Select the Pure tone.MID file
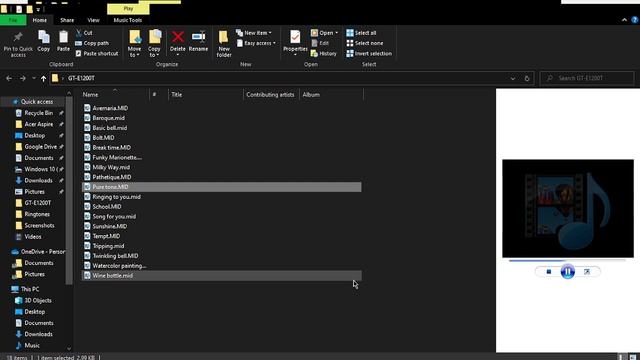This screenshot has height=360, width=640. pyautogui.click(x=222, y=187)
